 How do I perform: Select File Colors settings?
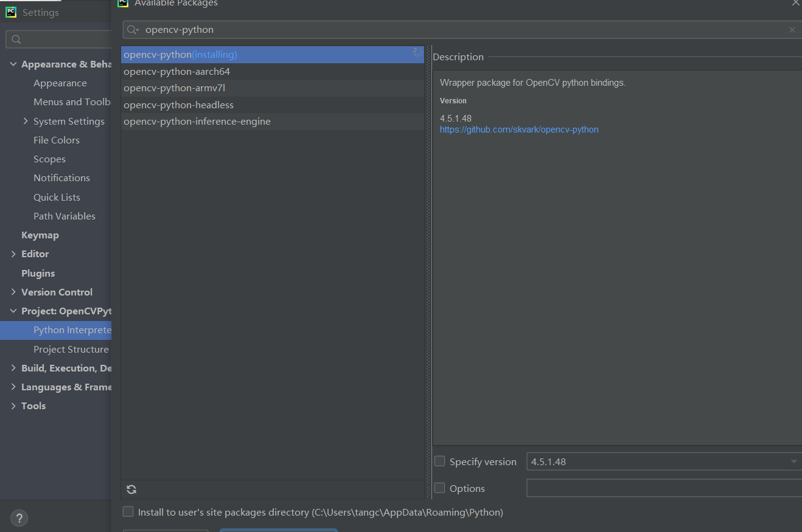click(x=57, y=140)
